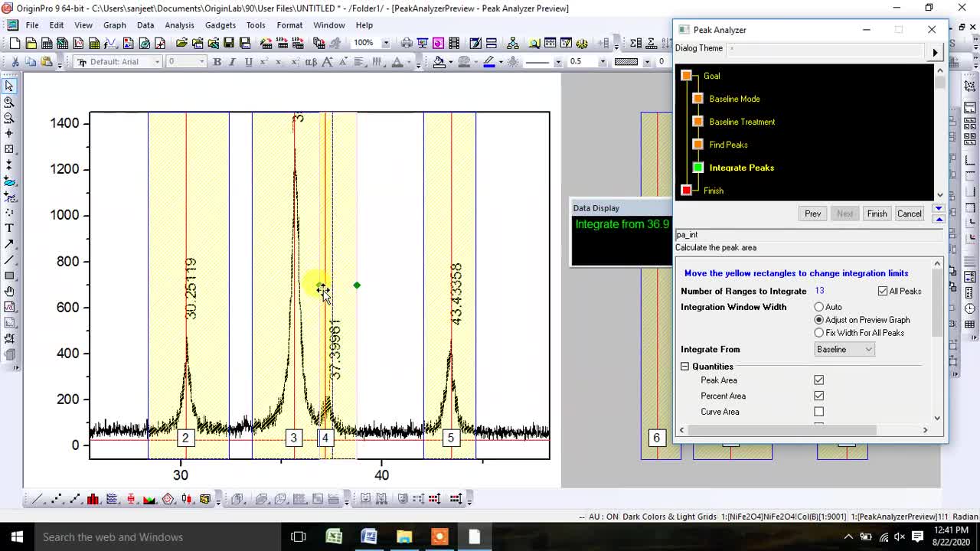Click the Windows Start button
The width and height of the screenshot is (980, 551).
coord(17,536)
